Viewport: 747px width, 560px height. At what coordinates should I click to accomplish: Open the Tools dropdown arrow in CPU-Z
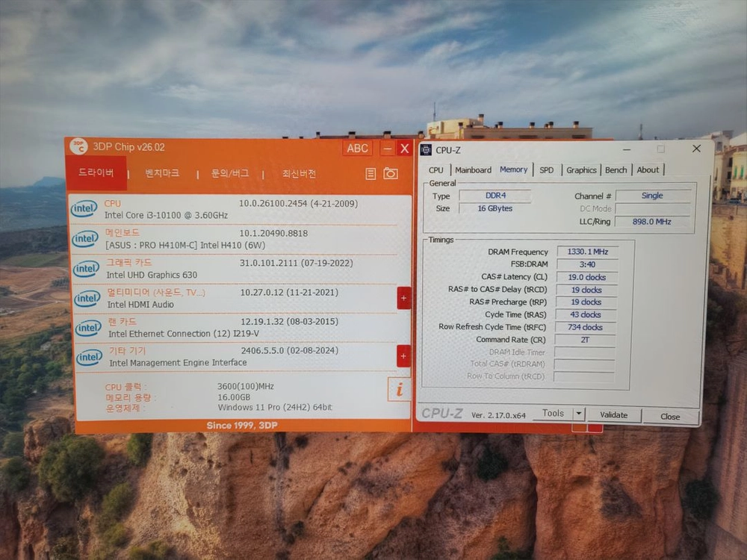[x=579, y=414]
